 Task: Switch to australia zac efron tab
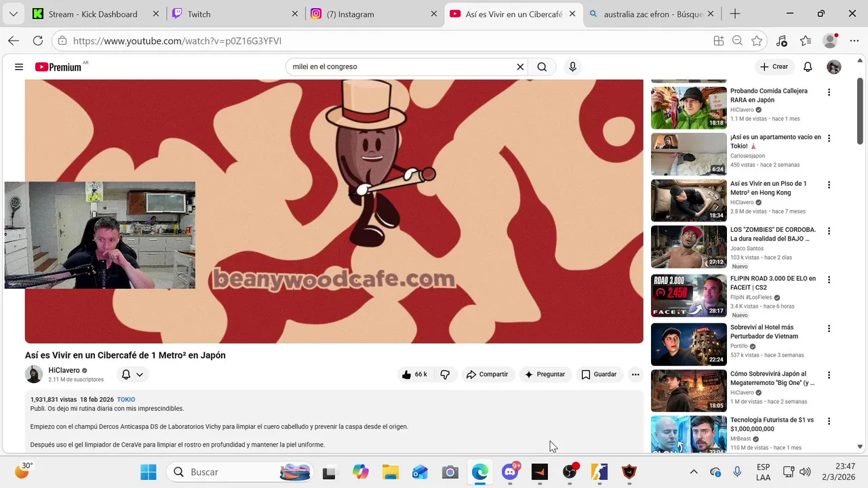pyautogui.click(x=651, y=14)
